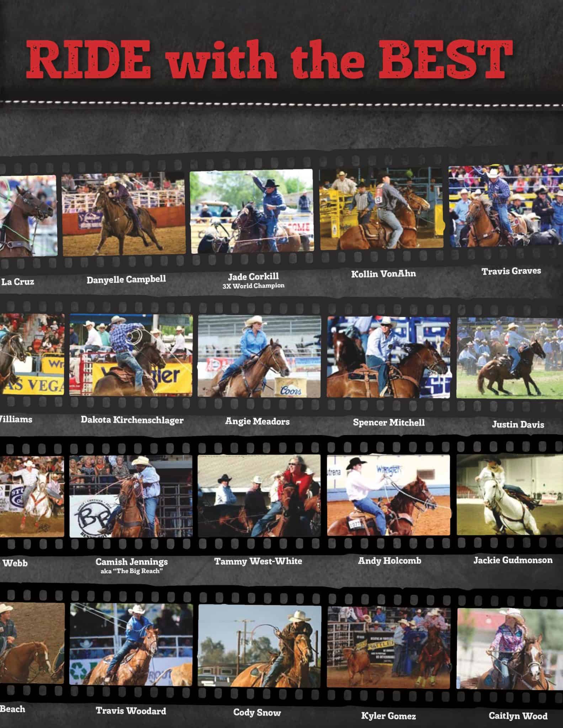Viewport: 563px width, 728px height.
Task: Click the '3X World Champion' subtitle text
Action: 253,286
